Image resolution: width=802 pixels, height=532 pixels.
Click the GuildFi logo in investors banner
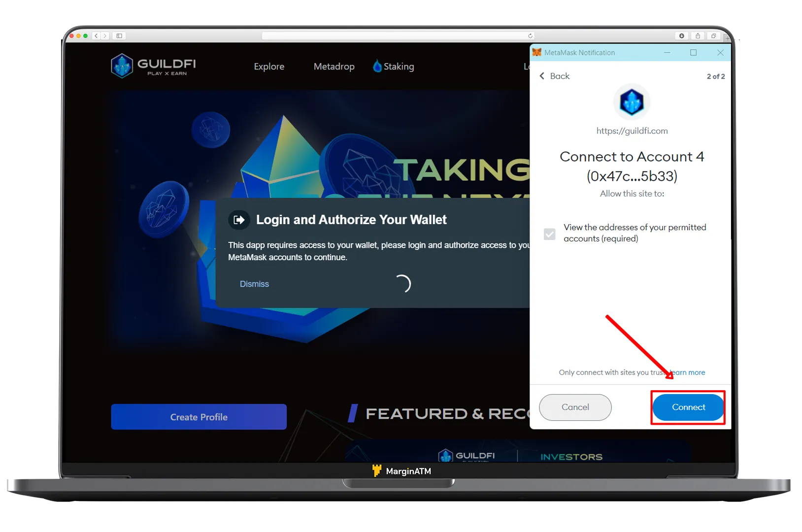tap(467, 456)
